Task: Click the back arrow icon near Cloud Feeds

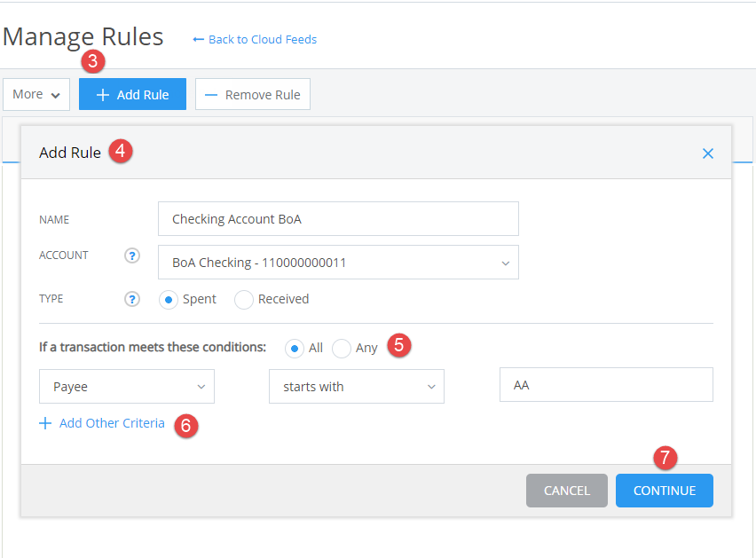Action: coord(199,39)
